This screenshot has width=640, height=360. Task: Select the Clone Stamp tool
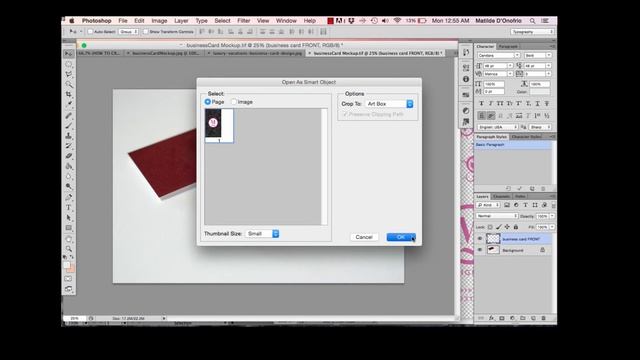(x=69, y=136)
